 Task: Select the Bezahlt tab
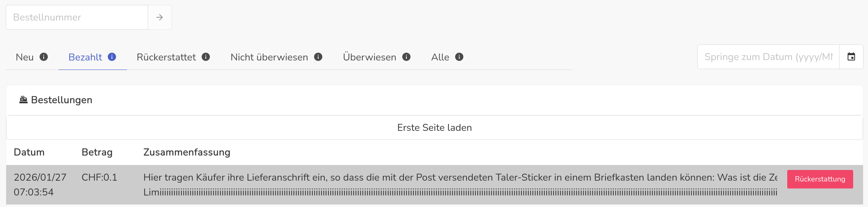(x=85, y=57)
